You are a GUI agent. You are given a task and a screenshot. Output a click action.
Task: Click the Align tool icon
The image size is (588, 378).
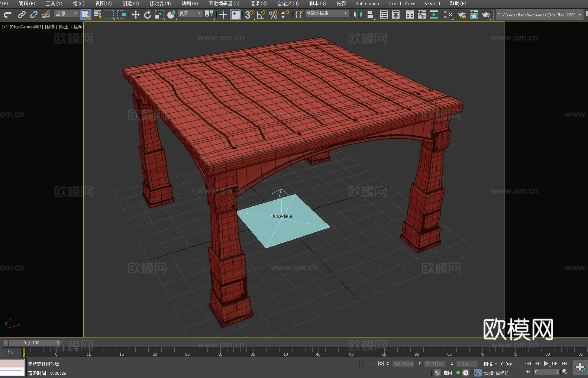[370, 14]
